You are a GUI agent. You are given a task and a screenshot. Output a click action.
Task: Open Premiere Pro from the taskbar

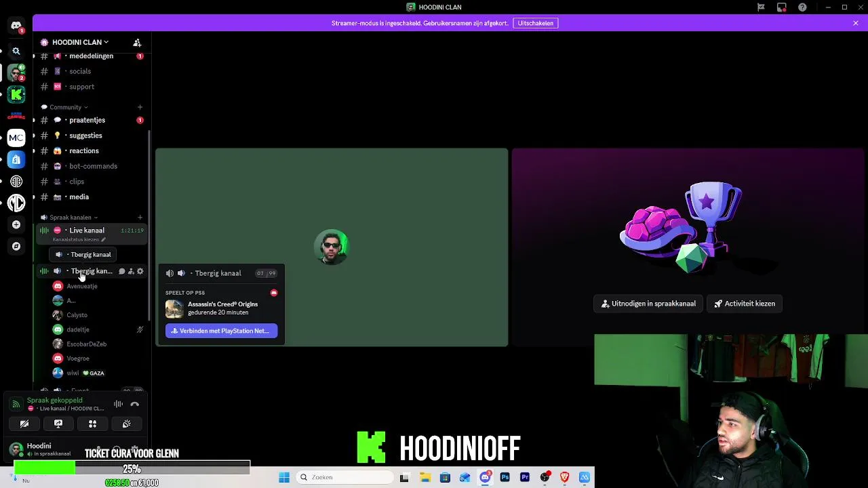pyautogui.click(x=525, y=477)
